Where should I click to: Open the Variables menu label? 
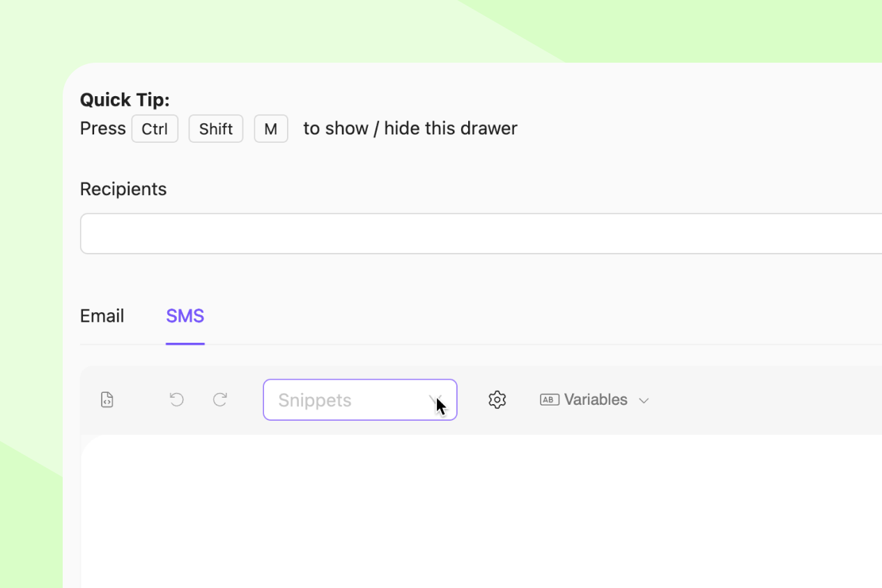(596, 400)
